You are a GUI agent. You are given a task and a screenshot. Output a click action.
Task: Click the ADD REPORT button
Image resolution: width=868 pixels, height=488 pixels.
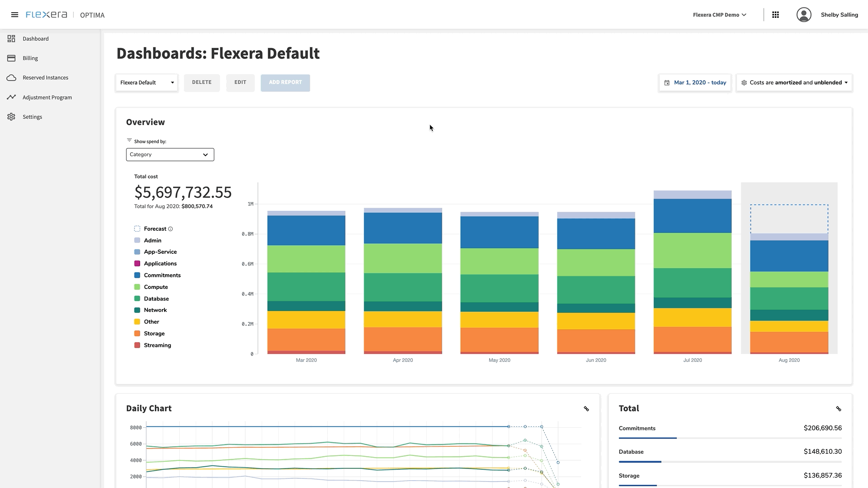(285, 82)
